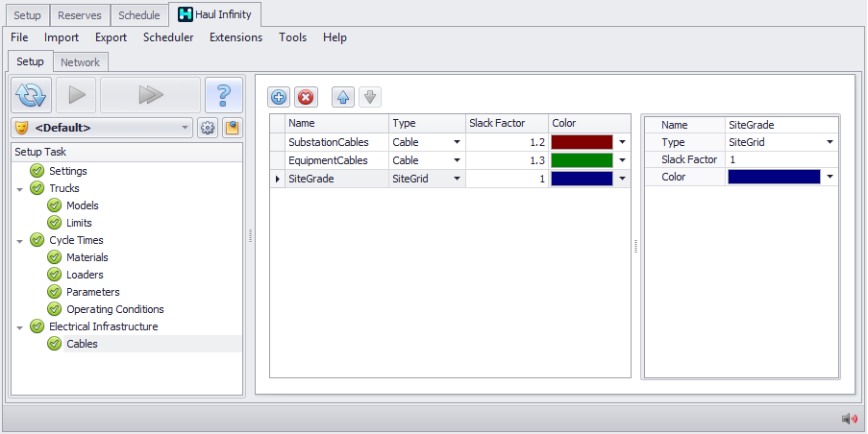Open the gear settings button beside Default
Viewport: 868px width, 434px height.
(208, 129)
